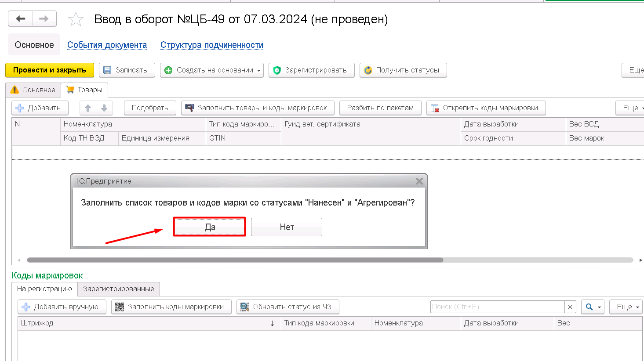Click the scrollbar left arrow
644x361 pixels.
(x=18, y=260)
